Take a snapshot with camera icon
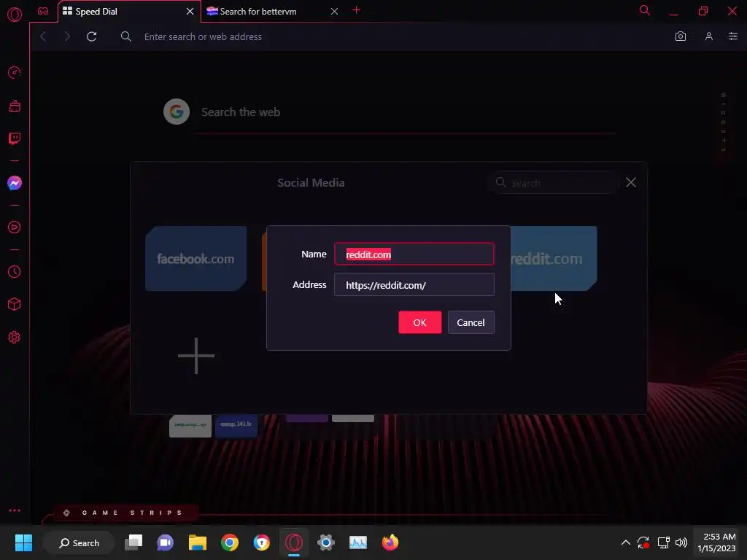Image resolution: width=747 pixels, height=560 pixels. [681, 36]
